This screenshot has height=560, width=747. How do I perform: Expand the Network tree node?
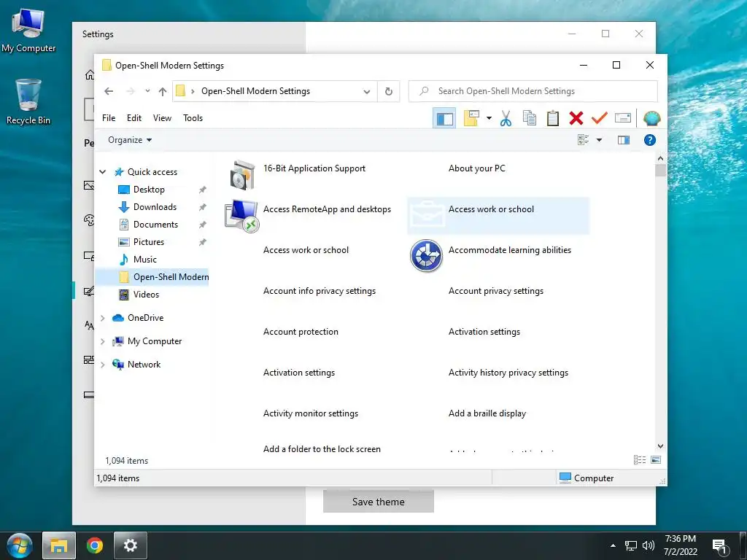tap(103, 365)
